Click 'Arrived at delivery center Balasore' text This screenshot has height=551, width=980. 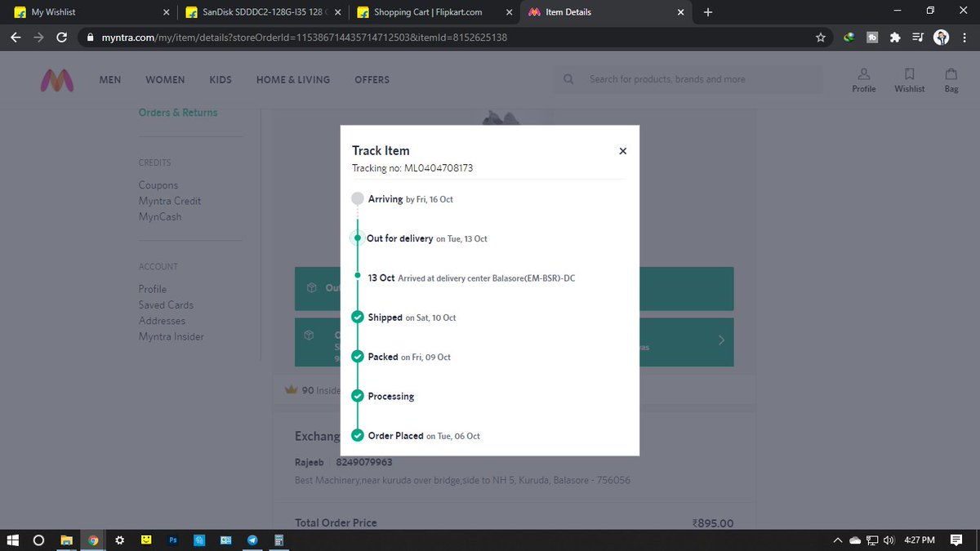click(487, 278)
